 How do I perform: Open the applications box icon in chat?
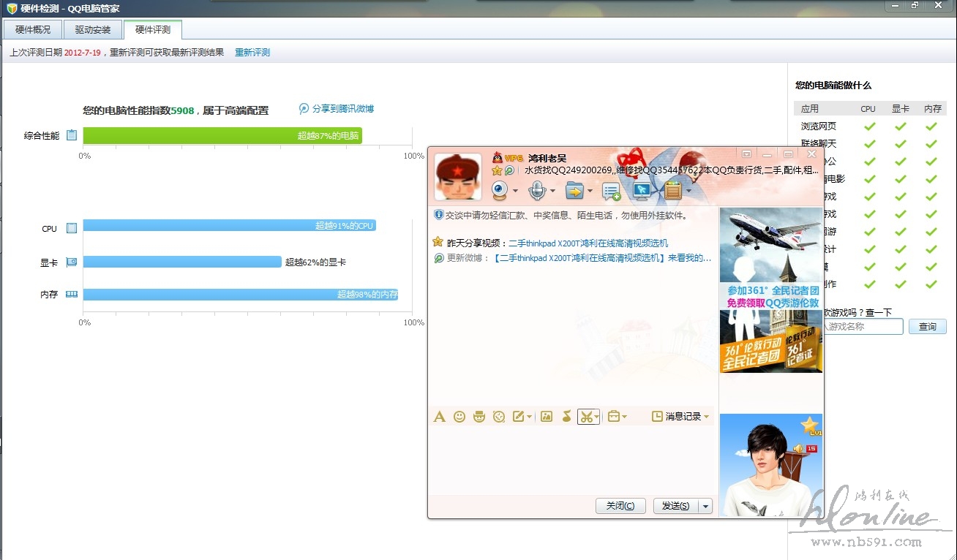[673, 191]
